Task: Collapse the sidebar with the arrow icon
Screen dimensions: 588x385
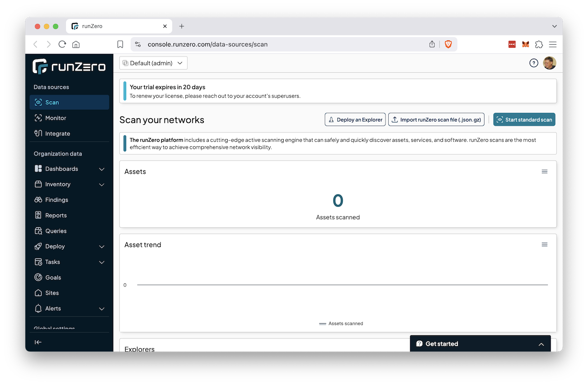Action: click(38, 342)
